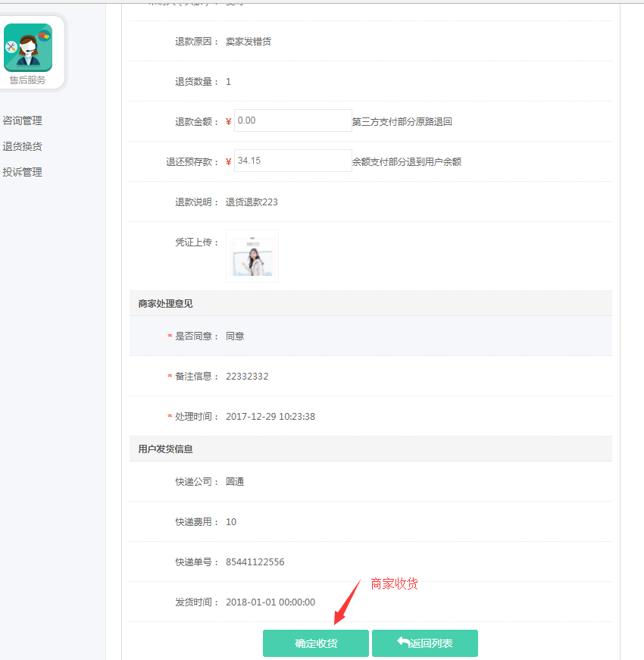Screen dimensions: 644x660
Task: Click the 退款原因 value 卖家发错货
Action: 249,42
